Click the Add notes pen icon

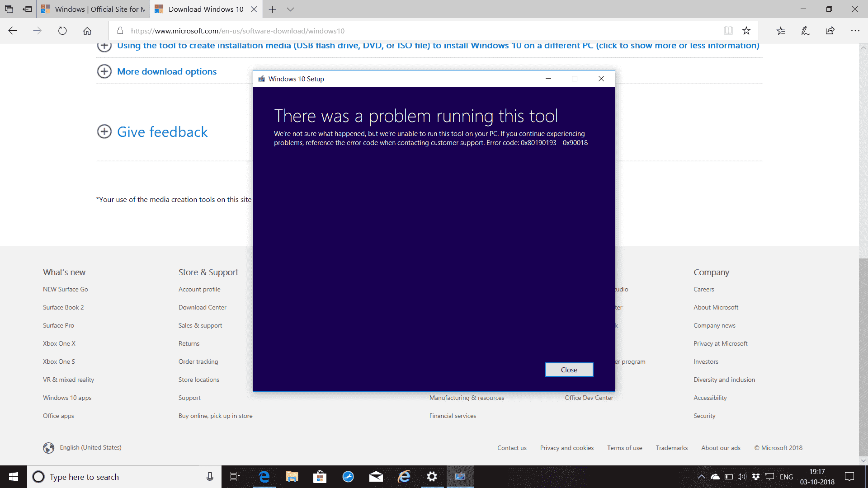click(x=806, y=31)
